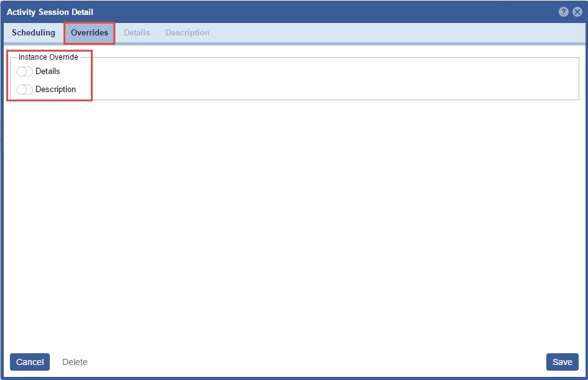Save the activity session changes
The width and height of the screenshot is (588, 380).
pyautogui.click(x=562, y=362)
